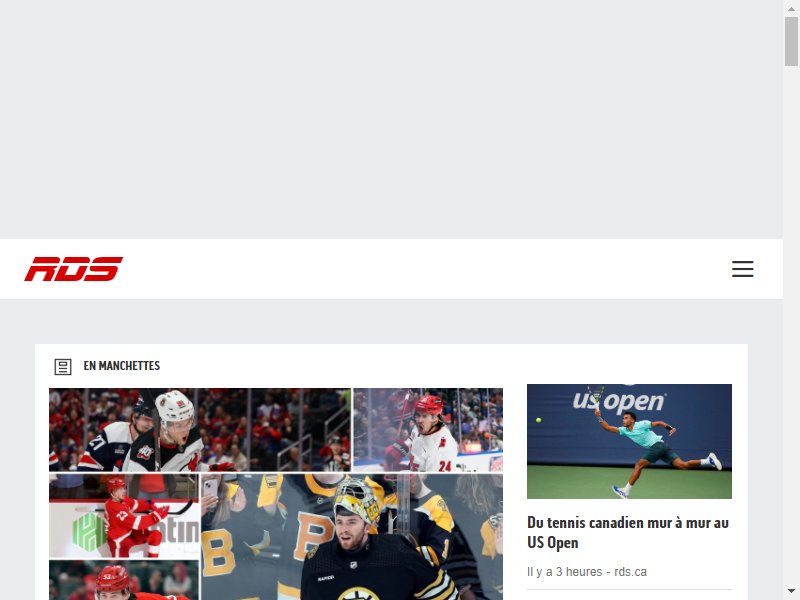The image size is (800, 600).
Task: Click the 'Il y a 3 heures - rds.ca' timestamp
Action: [587, 572]
